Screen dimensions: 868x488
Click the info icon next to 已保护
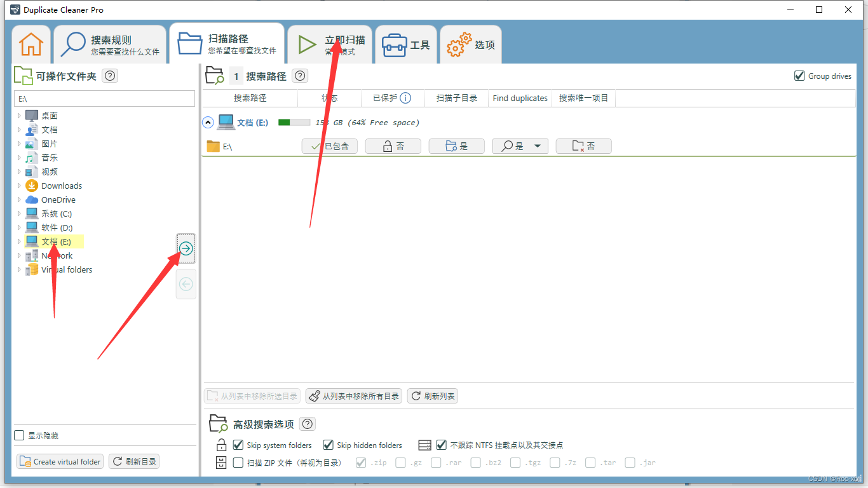point(405,98)
